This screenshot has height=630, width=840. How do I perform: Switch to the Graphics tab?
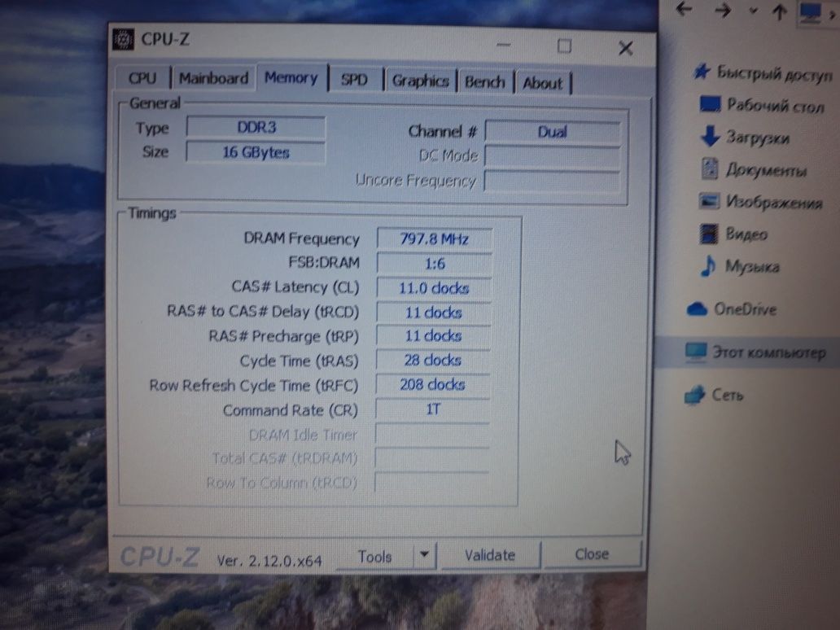pyautogui.click(x=421, y=81)
